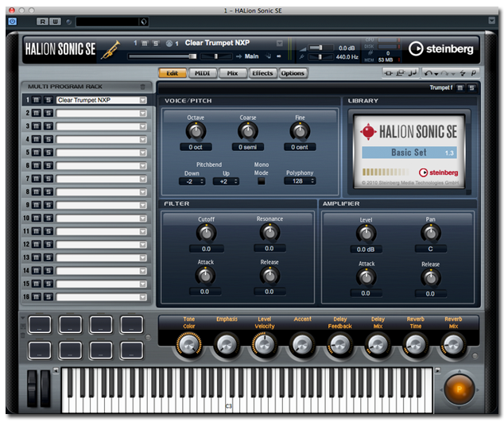Click the trash icon in Multi Program Rack

pos(143,87)
